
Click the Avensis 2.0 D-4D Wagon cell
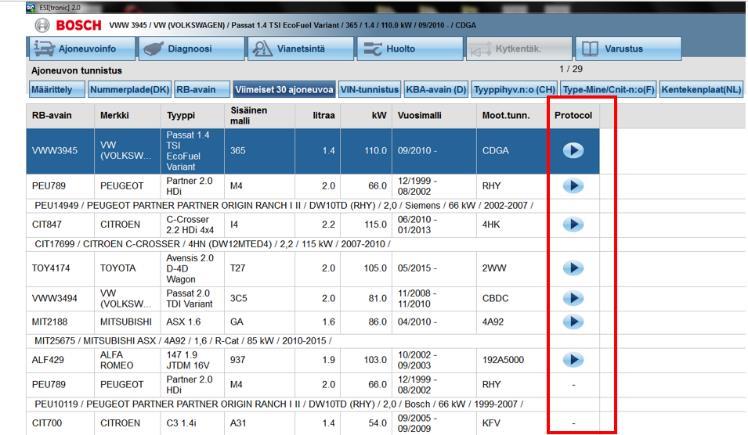[190, 269]
